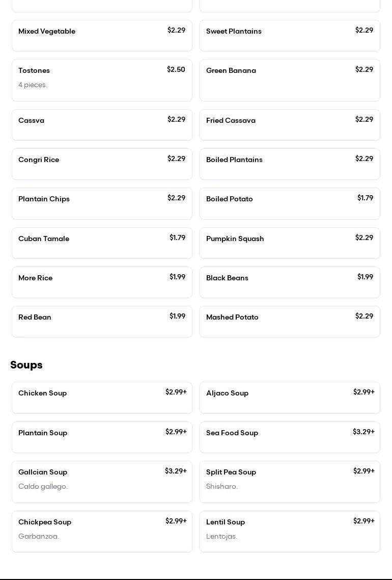This screenshot has height=580, width=392.
Task: Add Sweet Plantains side to order
Action: (x=290, y=36)
